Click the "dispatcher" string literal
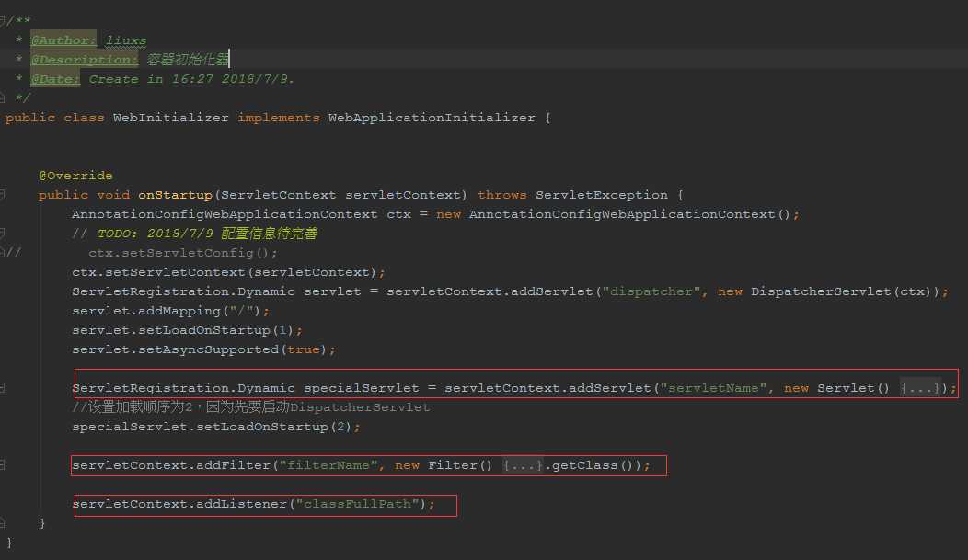The width and height of the screenshot is (968, 560). click(x=651, y=291)
